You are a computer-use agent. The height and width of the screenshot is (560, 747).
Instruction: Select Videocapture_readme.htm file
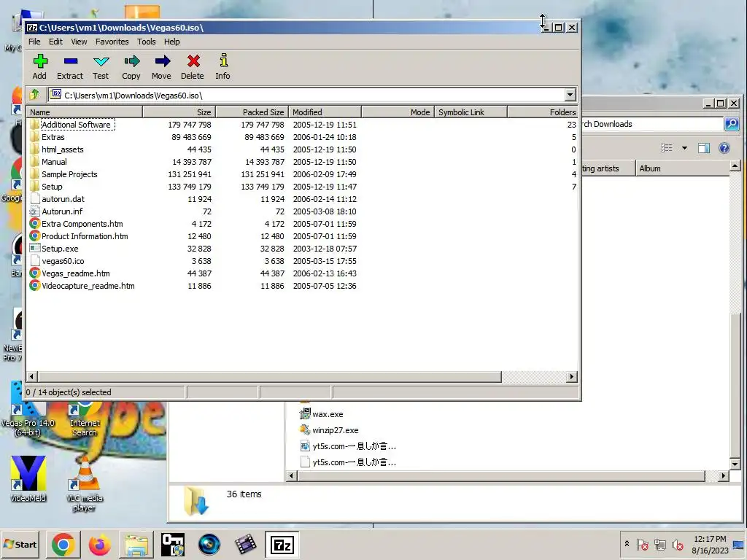pos(88,286)
